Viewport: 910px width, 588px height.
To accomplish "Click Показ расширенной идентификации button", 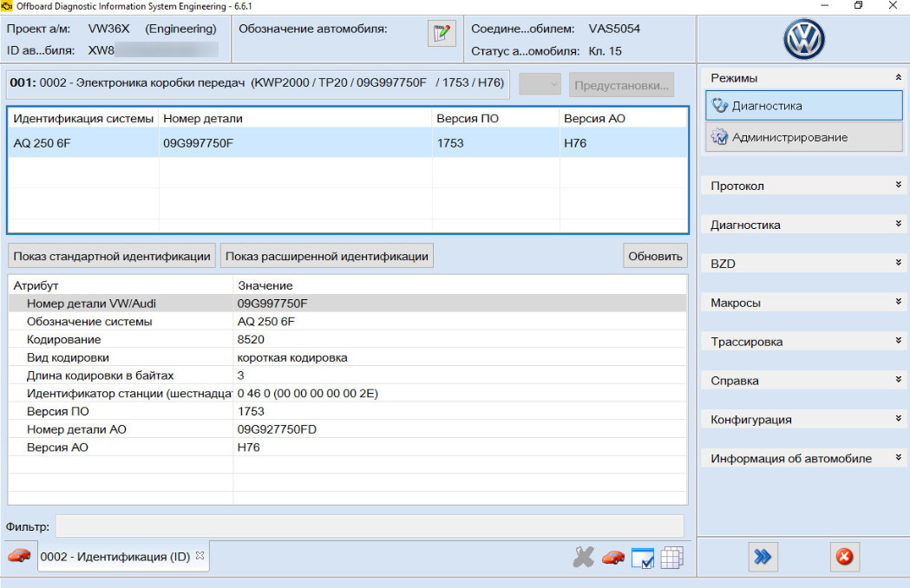I will pos(327,256).
